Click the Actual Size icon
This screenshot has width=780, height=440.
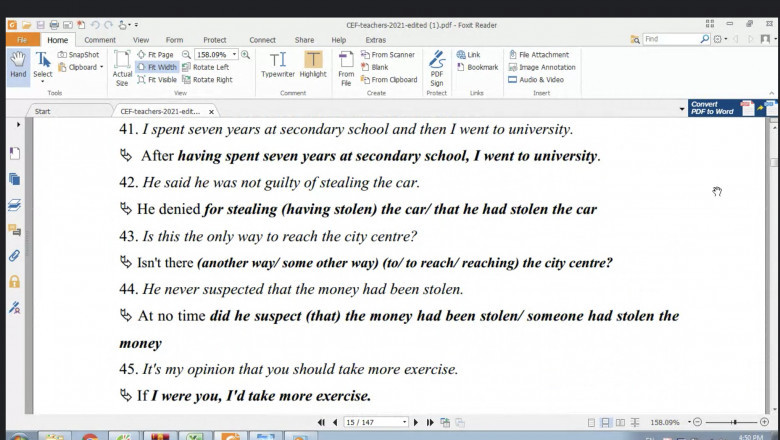[x=122, y=68]
